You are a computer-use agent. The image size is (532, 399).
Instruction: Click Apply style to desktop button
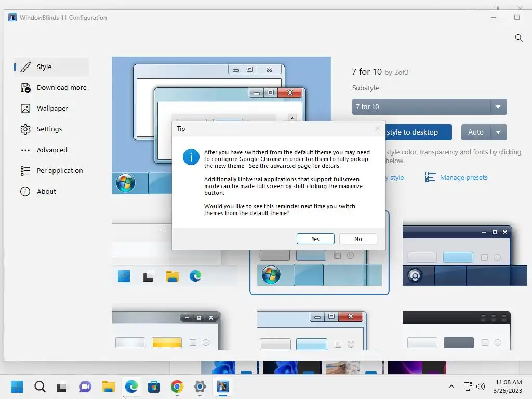pyautogui.click(x=419, y=132)
